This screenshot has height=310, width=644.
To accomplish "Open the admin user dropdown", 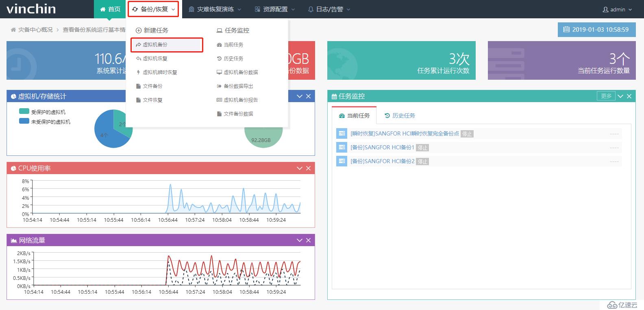I will pos(617,9).
